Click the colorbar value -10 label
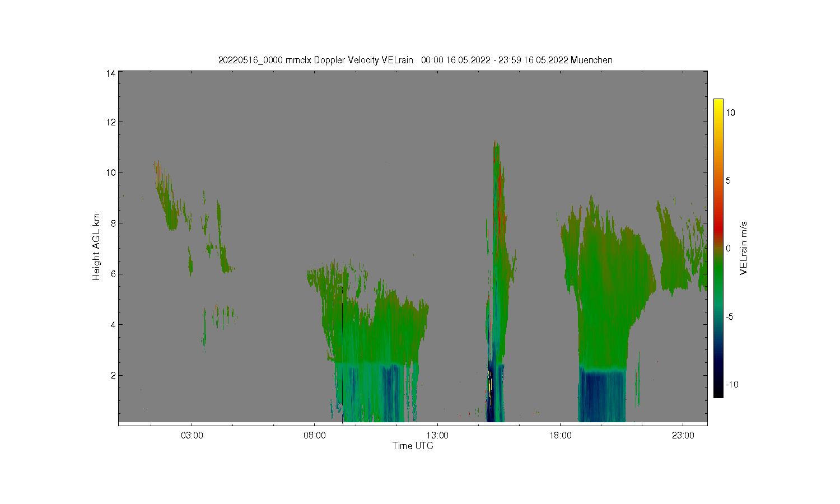840x504 pixels. click(x=732, y=384)
